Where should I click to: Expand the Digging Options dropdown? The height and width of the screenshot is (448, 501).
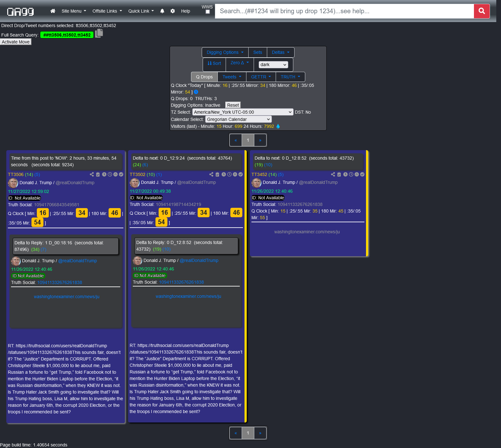(x=225, y=52)
